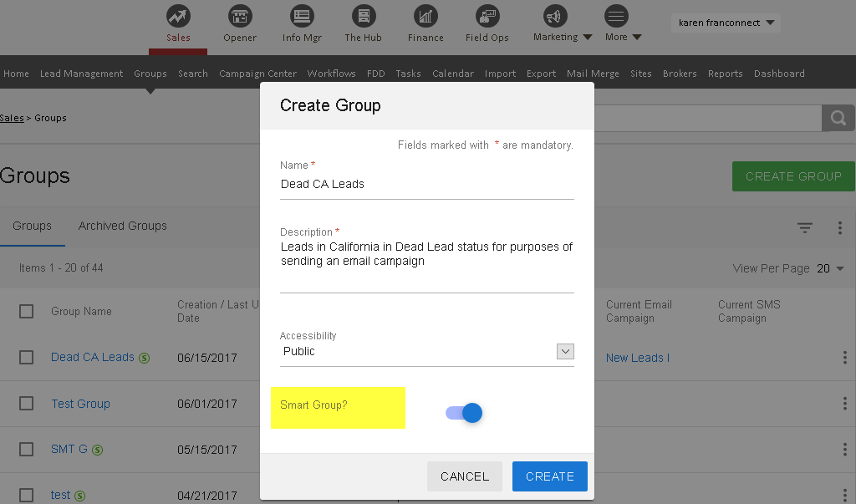Check the Test Group row checkbox
The image size is (856, 504).
27,404
